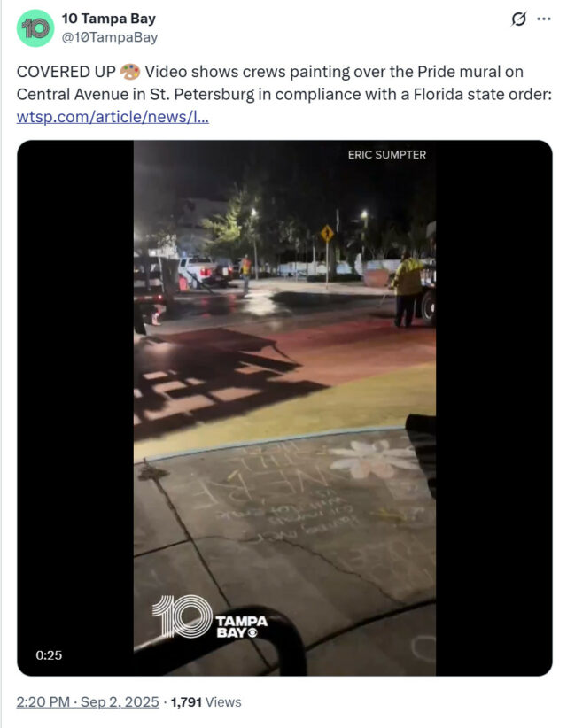Open the three-dot more options menu

544,19
